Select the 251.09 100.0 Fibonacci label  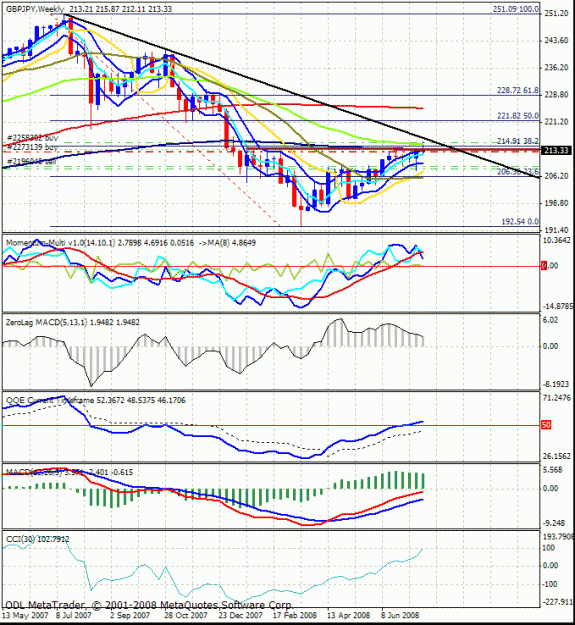point(516,9)
